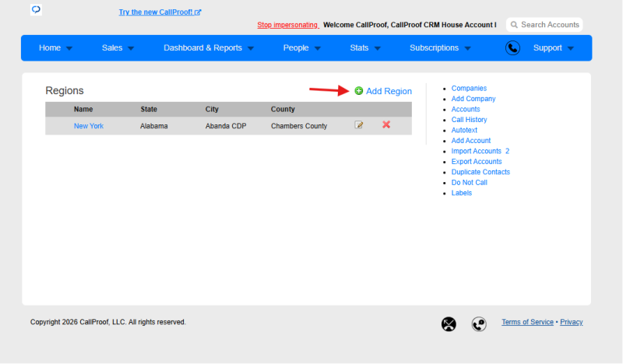Open the Support dropdown arrow
The image size is (623, 364).
coord(571,48)
